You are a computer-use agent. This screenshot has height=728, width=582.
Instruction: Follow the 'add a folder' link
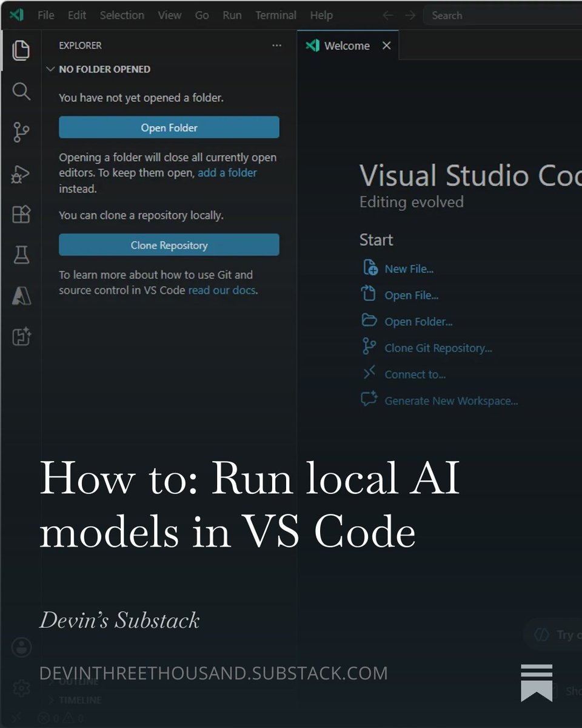click(x=227, y=173)
